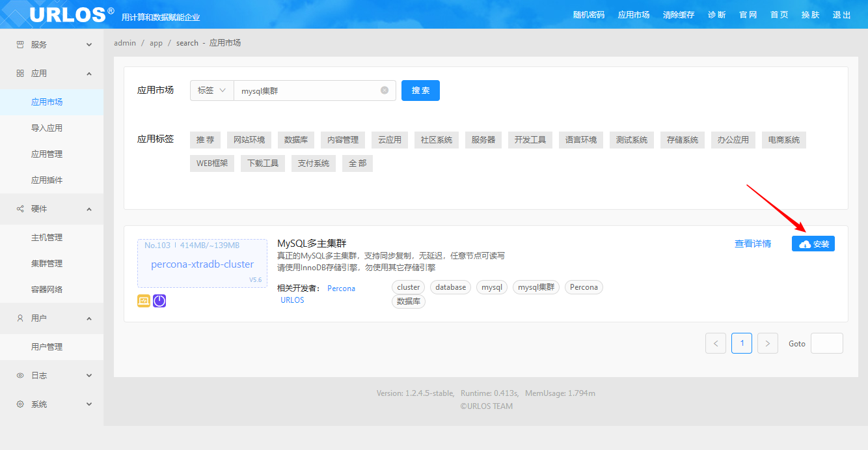Select the 数据库 filter tag at top
Viewport: 868px width, 450px height.
tap(297, 140)
